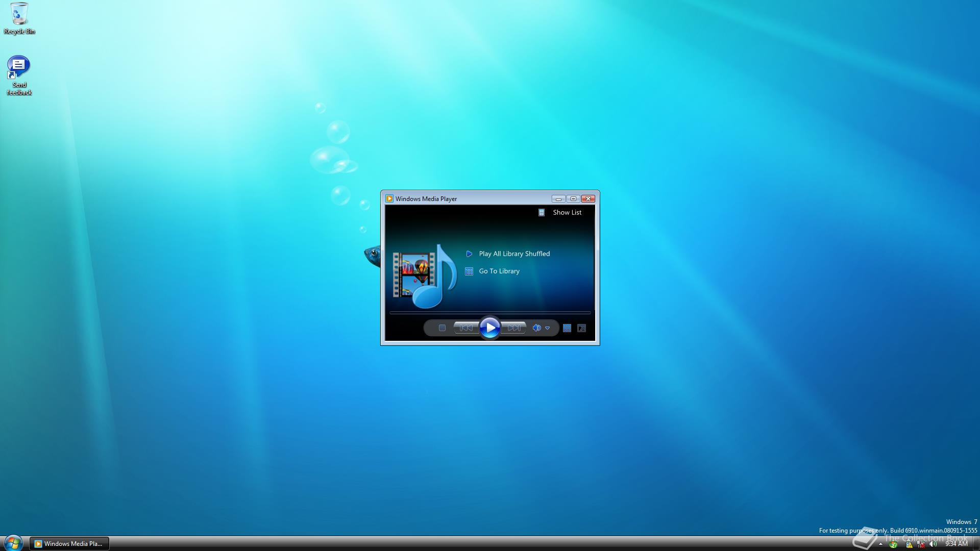This screenshot has height=551, width=980.
Task: Click the Play button in Media Player
Action: coord(490,328)
